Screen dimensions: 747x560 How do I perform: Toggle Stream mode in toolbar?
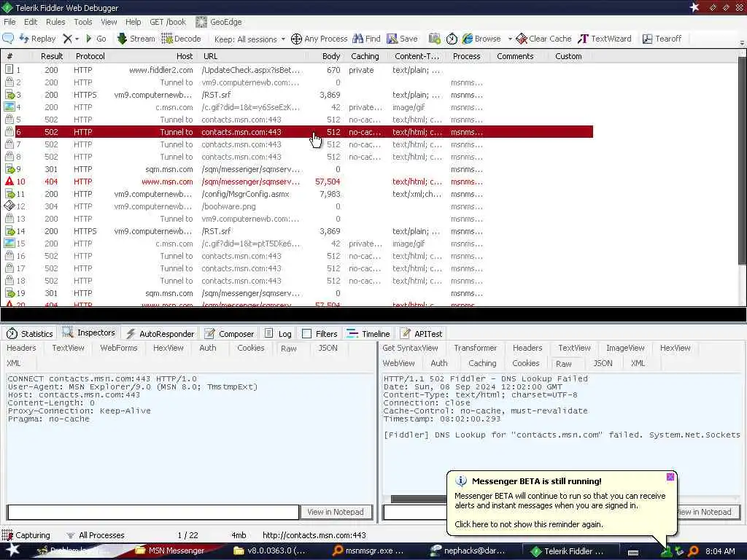coord(136,39)
